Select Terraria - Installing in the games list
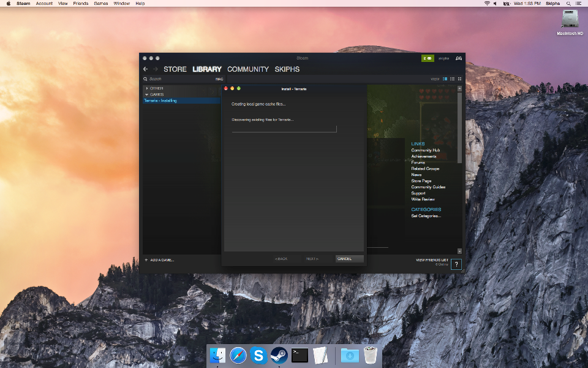The height and width of the screenshot is (368, 588). click(x=181, y=101)
